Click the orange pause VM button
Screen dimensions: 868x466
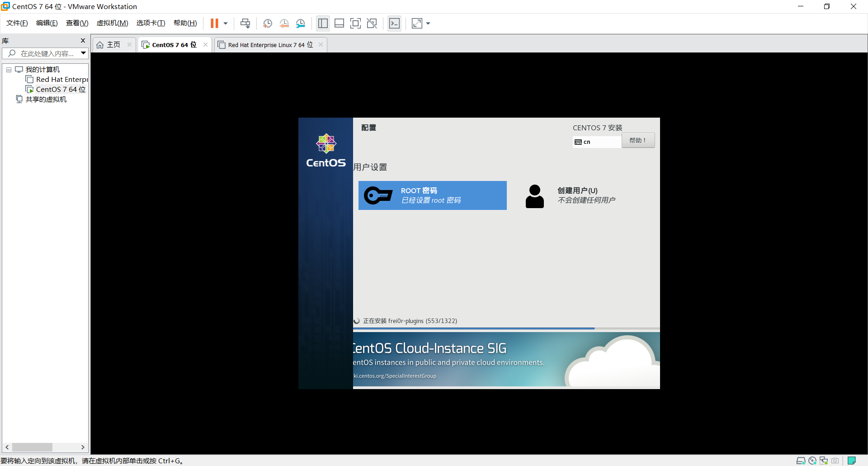(x=214, y=23)
